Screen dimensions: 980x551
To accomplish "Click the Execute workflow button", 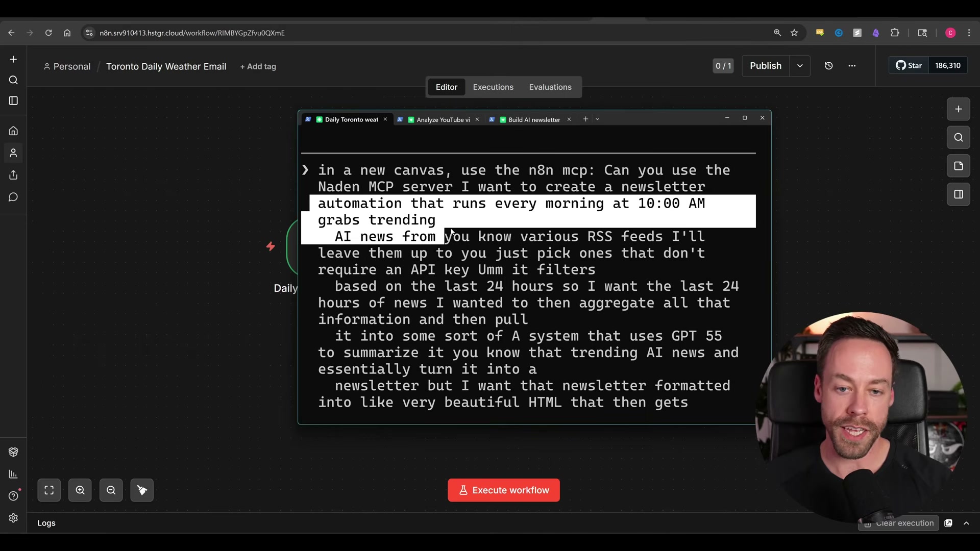I will (504, 490).
